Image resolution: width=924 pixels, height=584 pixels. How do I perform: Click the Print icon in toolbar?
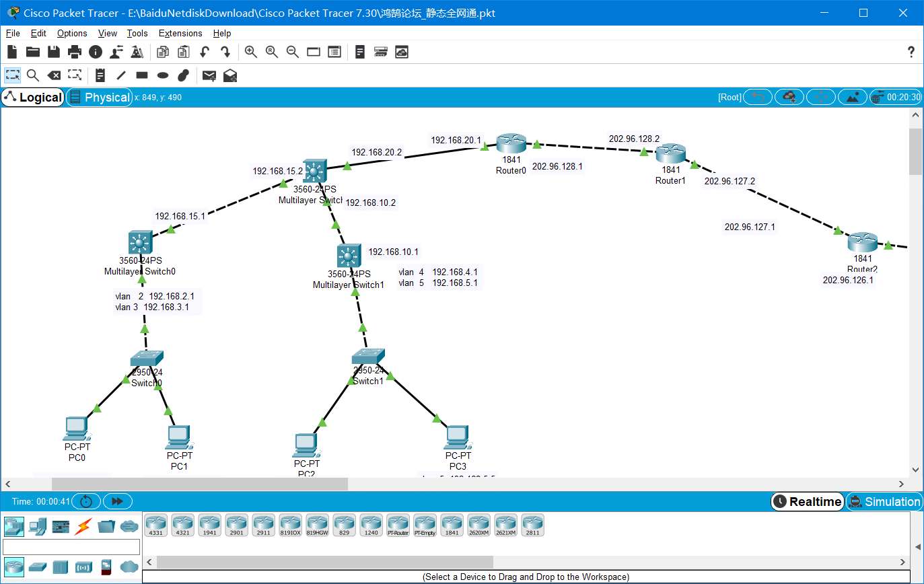75,52
